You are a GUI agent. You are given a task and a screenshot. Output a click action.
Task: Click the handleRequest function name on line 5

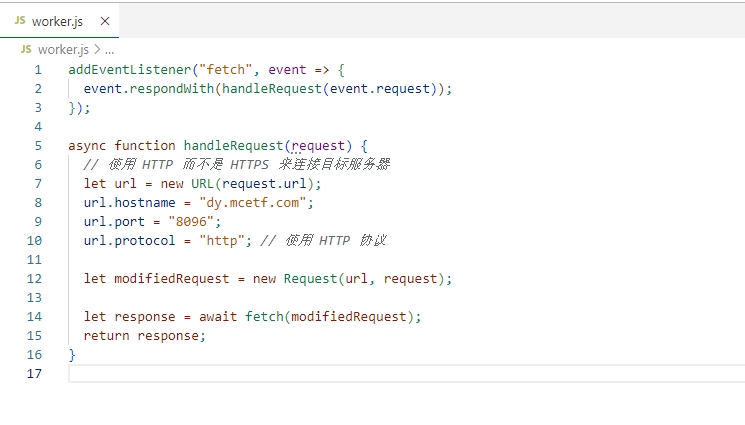tap(233, 145)
